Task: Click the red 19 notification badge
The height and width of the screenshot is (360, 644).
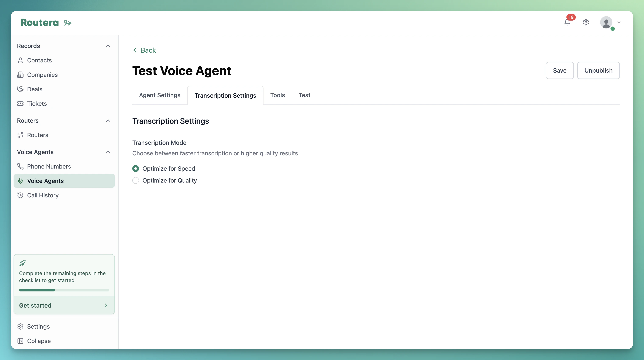Action: 571,17
